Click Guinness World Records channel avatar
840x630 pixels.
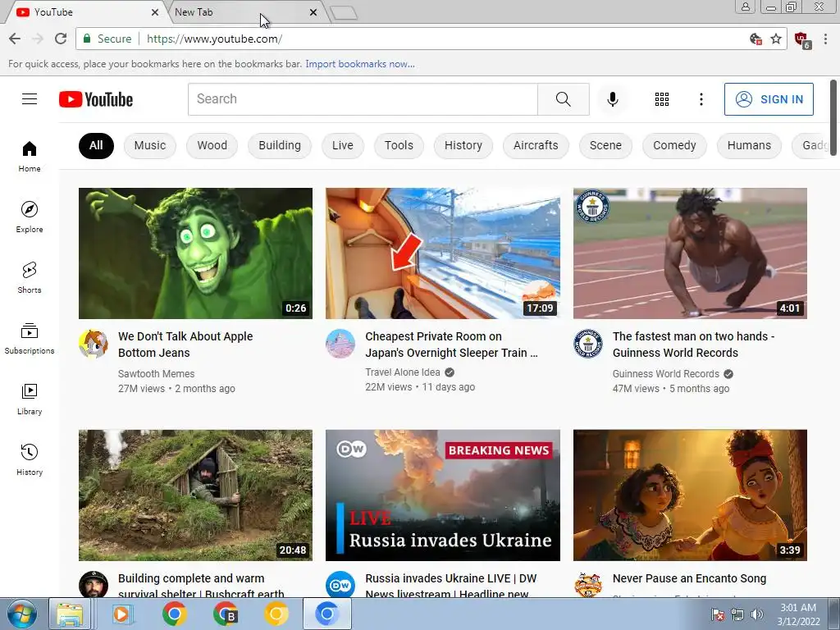click(x=587, y=344)
